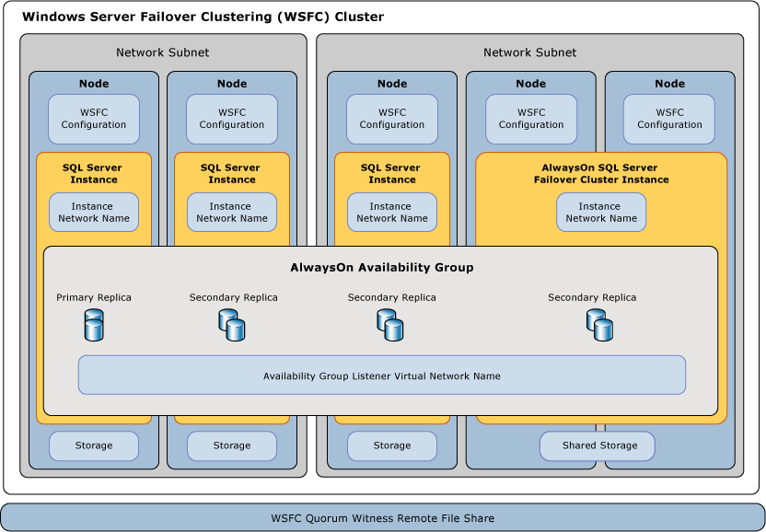The width and height of the screenshot is (766, 532).
Task: Click the Shared Storage box
Action: coord(598,446)
